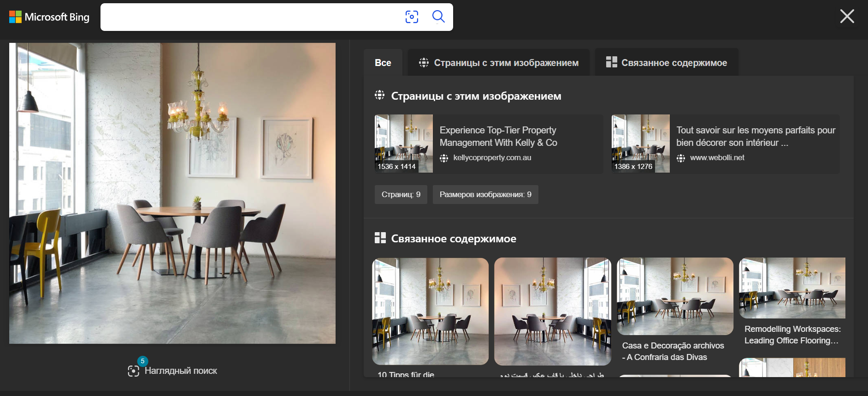Switch to the Все tab

[383, 62]
